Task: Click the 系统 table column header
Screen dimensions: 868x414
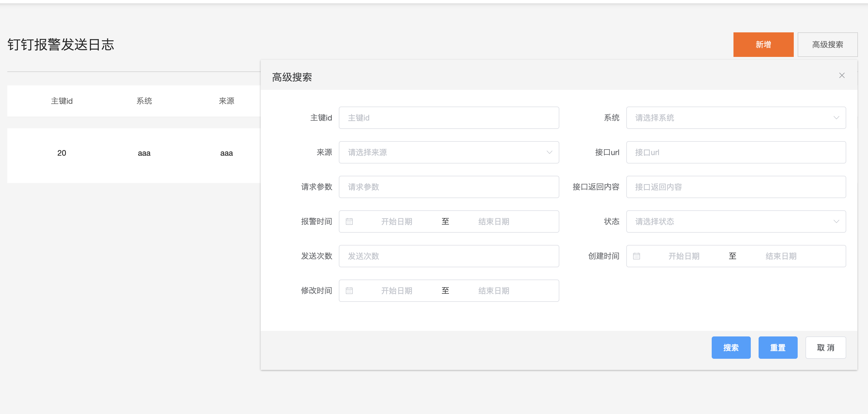Action: click(144, 101)
